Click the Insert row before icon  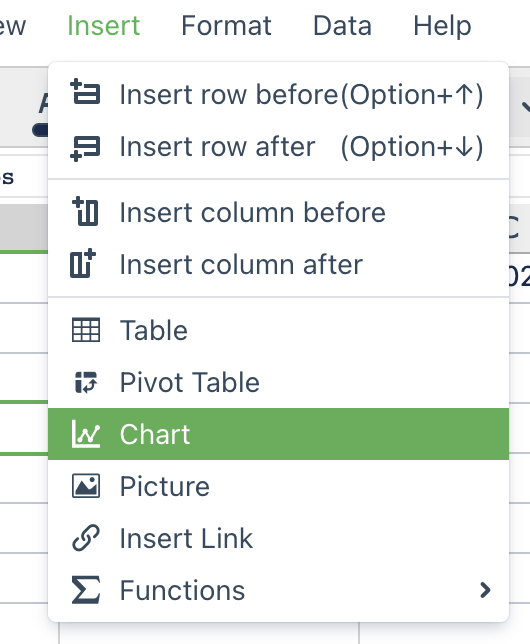pos(85,92)
